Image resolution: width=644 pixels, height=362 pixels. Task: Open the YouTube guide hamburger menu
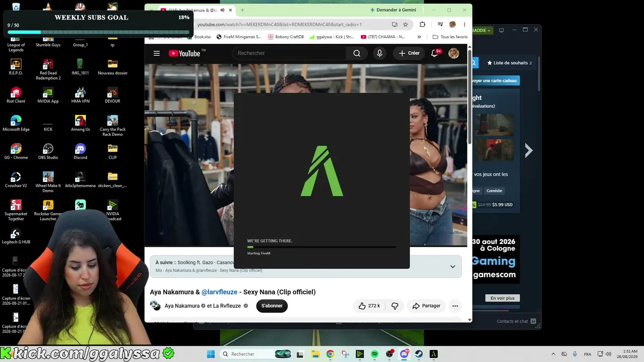(x=156, y=53)
